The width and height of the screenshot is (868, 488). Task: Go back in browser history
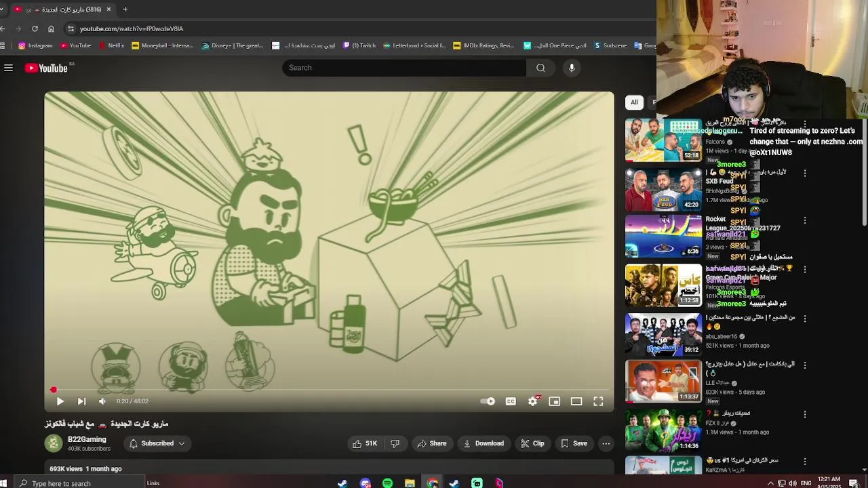coord(3,28)
